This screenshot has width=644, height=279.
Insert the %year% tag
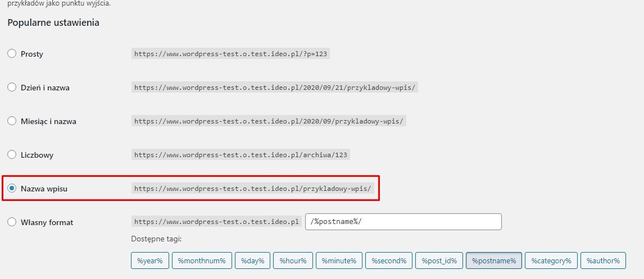click(x=150, y=260)
